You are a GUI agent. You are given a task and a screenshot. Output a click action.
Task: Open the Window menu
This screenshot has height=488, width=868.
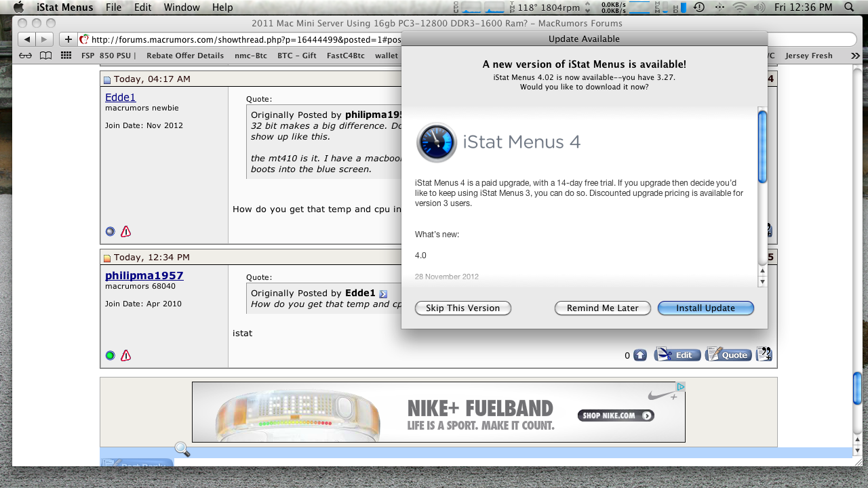[182, 7]
